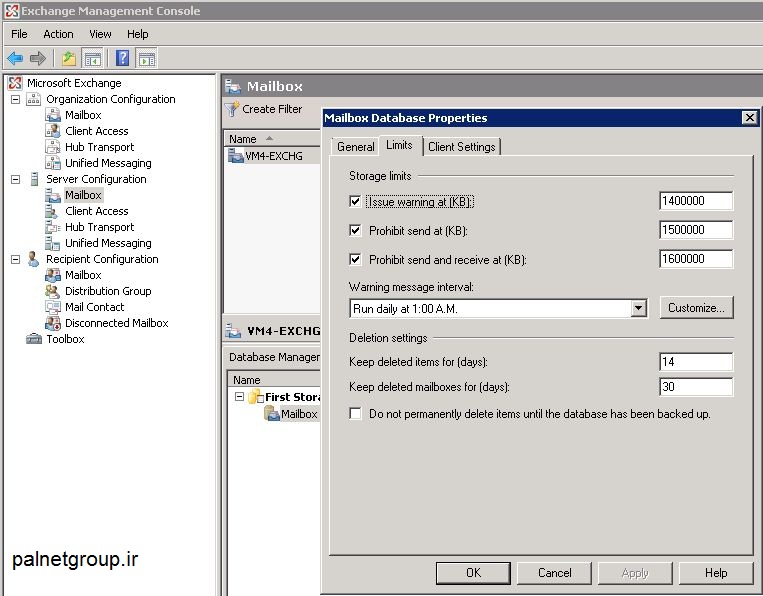Close the Mailbox Database Properties dialog
This screenshot has height=596, width=763.
tap(749, 117)
